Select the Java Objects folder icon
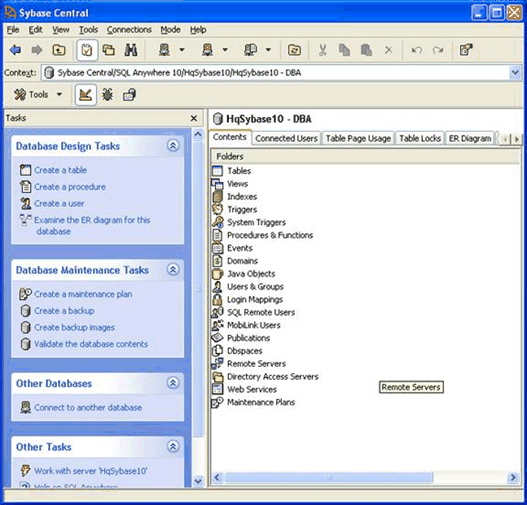This screenshot has width=527, height=505. 217,274
